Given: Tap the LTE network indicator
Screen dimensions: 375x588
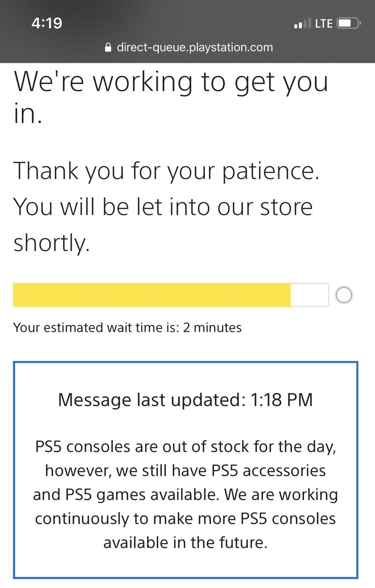Looking at the screenshot, I should (324, 23).
